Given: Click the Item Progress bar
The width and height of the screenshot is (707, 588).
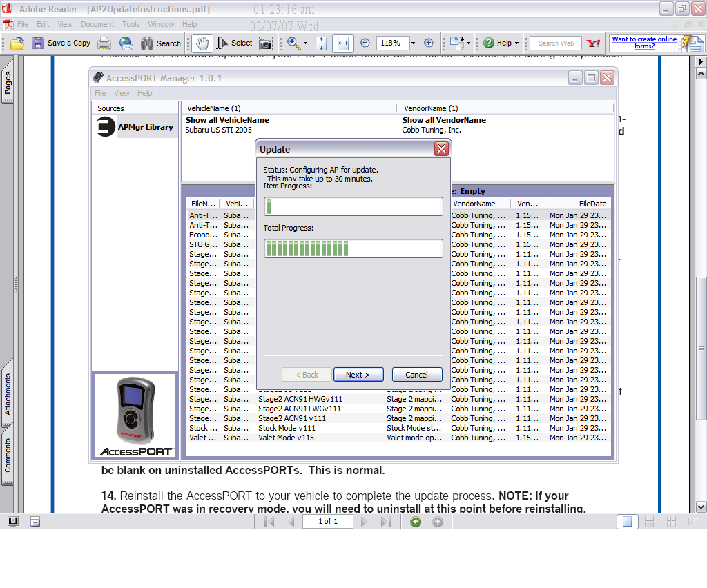Looking at the screenshot, I should [353, 206].
